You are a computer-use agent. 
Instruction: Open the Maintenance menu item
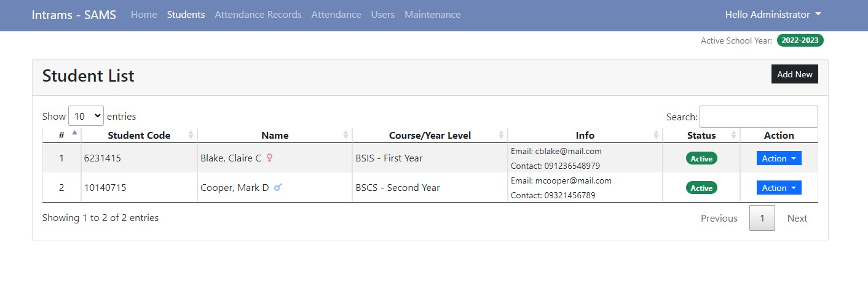pos(432,15)
